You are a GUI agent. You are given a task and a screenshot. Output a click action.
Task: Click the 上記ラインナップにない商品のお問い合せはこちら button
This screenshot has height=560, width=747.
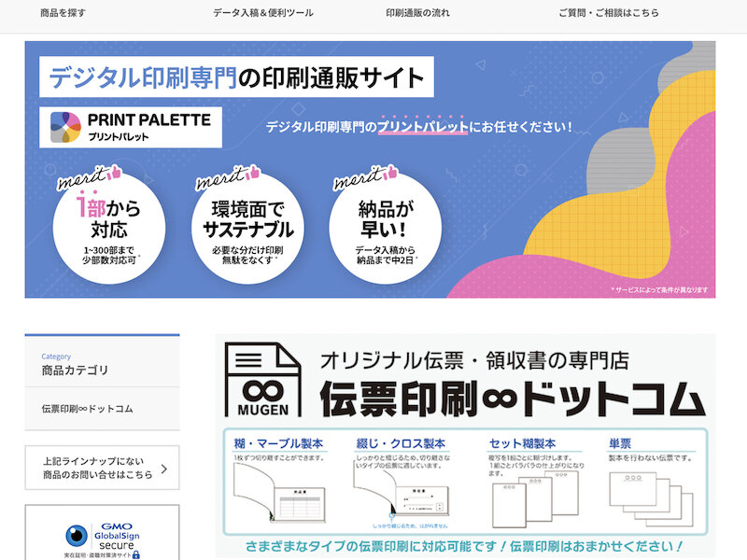(x=102, y=468)
